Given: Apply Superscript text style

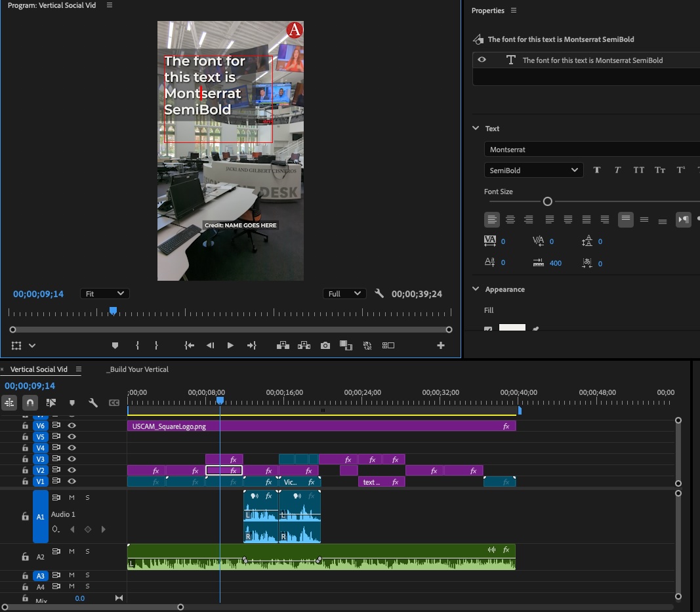Looking at the screenshot, I should (681, 170).
